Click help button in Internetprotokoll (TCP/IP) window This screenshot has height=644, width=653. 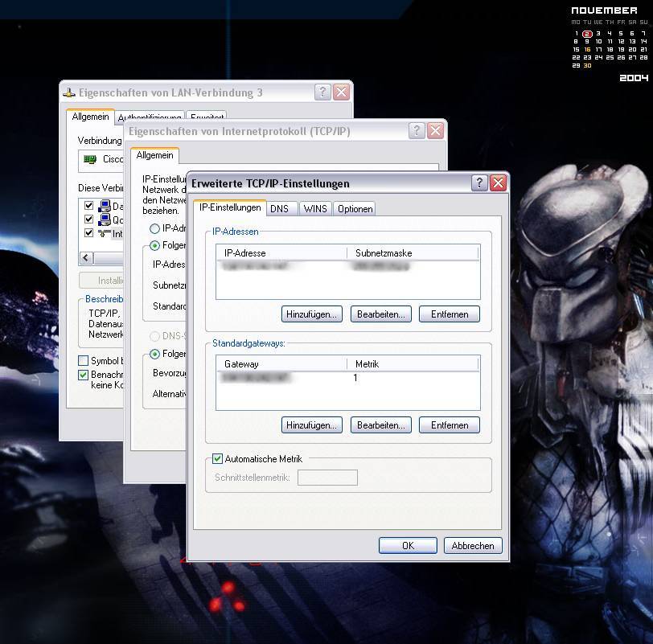click(416, 131)
